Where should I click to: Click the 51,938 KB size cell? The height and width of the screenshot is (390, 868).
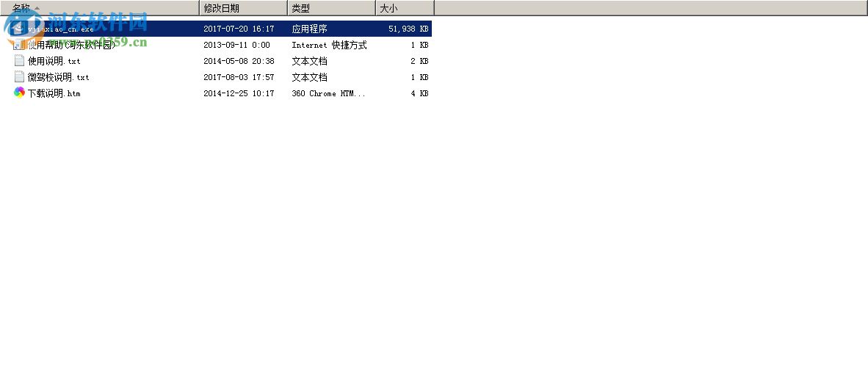coord(408,29)
